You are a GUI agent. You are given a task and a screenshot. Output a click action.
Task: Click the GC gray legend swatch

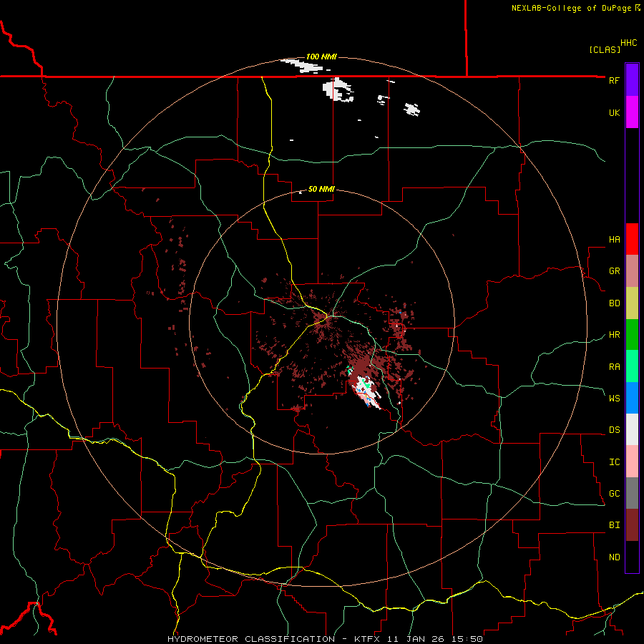pyautogui.click(x=632, y=493)
